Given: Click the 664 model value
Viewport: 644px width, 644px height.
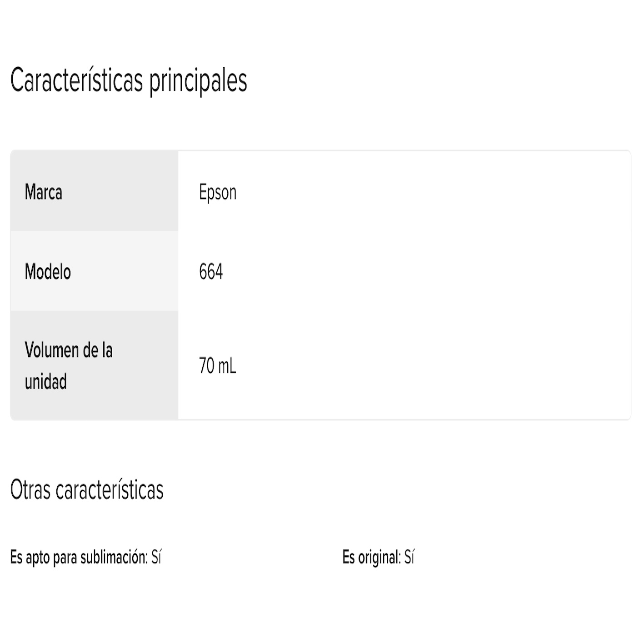Looking at the screenshot, I should click(211, 272).
